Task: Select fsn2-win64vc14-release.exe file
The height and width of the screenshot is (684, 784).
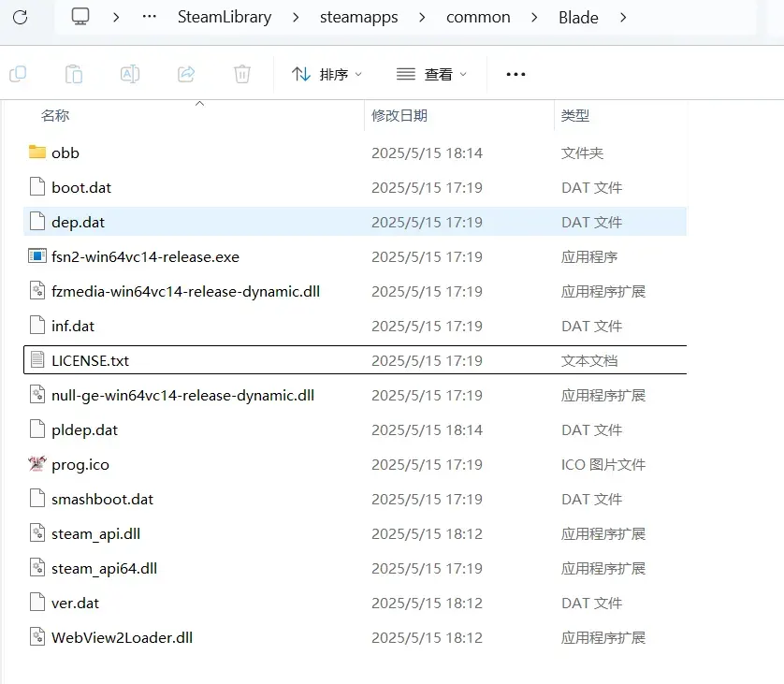Action: click(355, 256)
